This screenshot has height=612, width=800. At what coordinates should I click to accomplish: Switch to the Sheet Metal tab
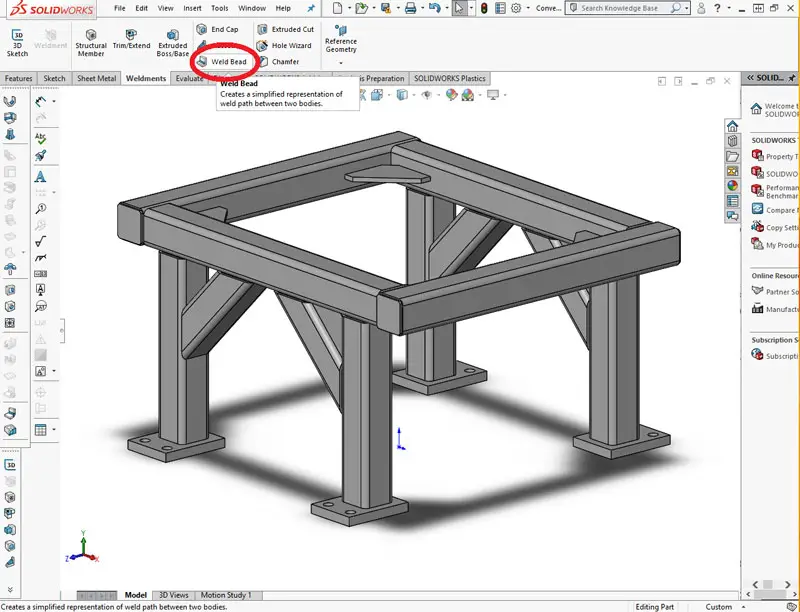pos(96,78)
